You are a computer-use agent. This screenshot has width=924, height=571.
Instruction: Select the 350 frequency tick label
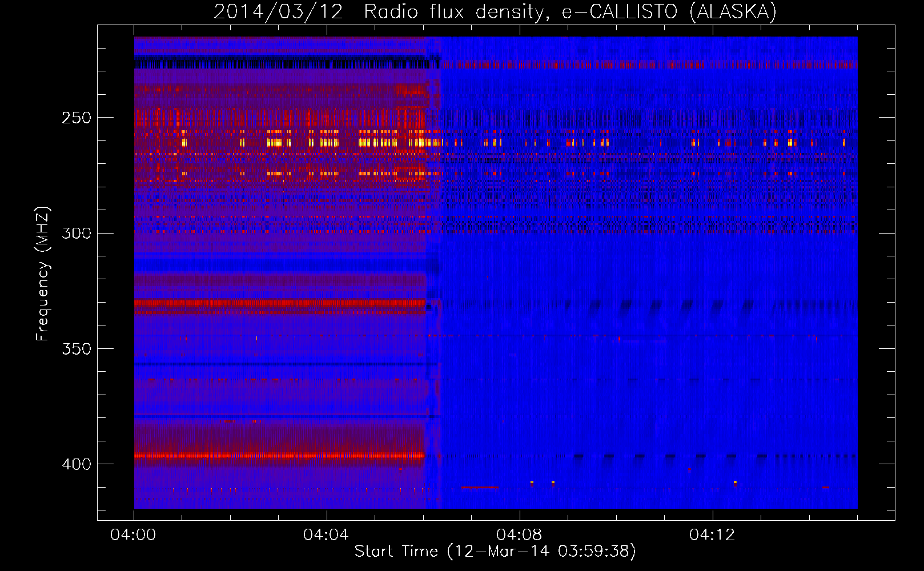[x=77, y=348]
